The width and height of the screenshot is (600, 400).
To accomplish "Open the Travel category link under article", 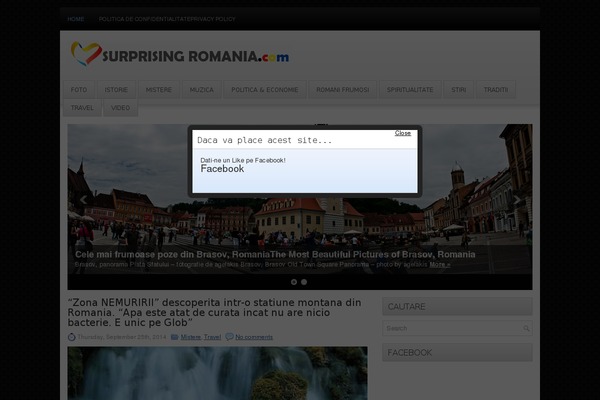I will click(212, 337).
